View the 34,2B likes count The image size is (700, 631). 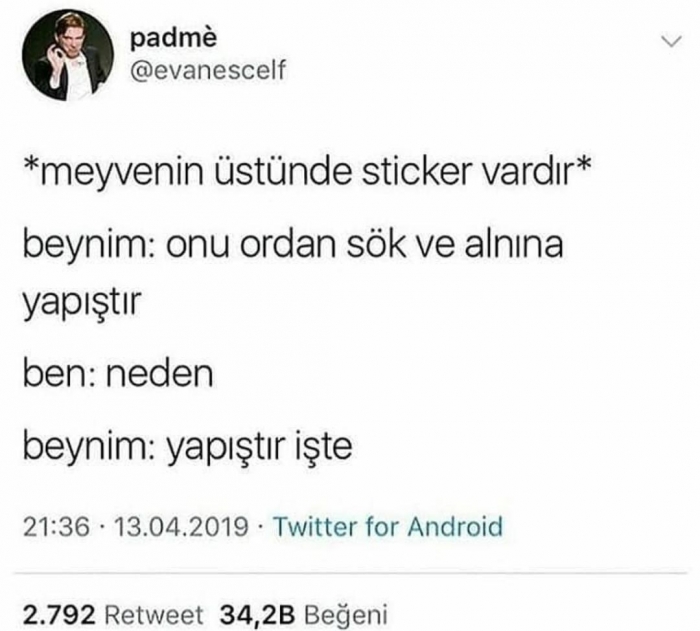258,615
